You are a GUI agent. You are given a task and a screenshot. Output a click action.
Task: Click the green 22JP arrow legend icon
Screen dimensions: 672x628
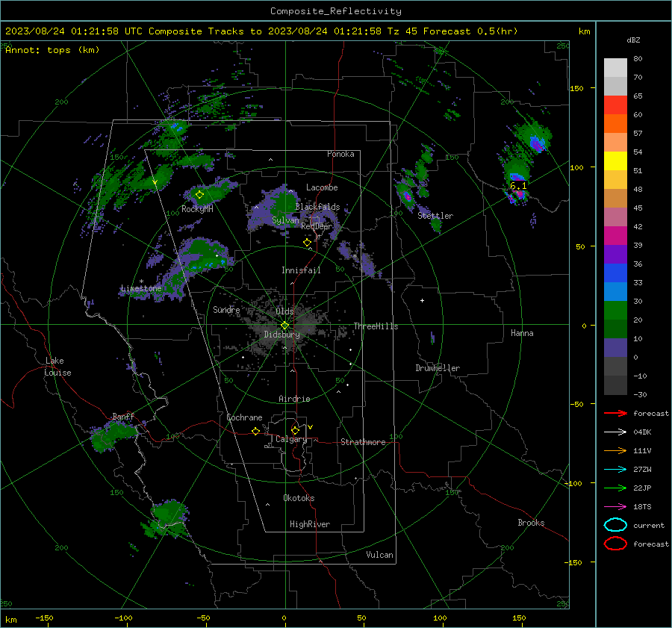tap(615, 488)
